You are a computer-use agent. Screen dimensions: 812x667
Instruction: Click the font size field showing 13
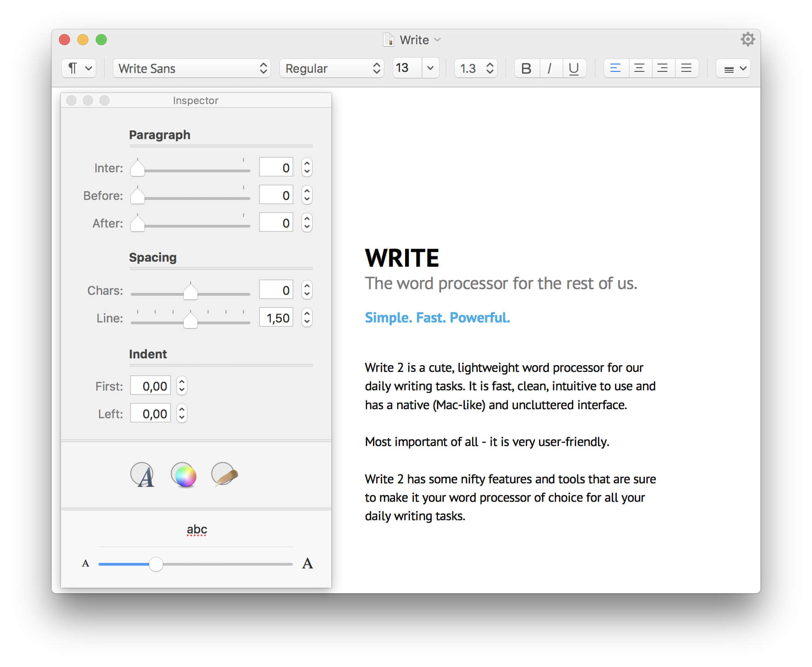click(407, 68)
